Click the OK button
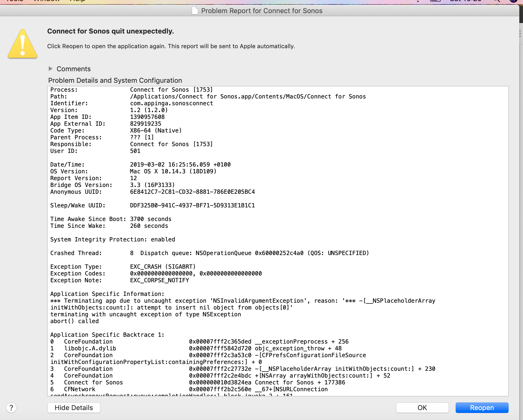 coord(422,408)
